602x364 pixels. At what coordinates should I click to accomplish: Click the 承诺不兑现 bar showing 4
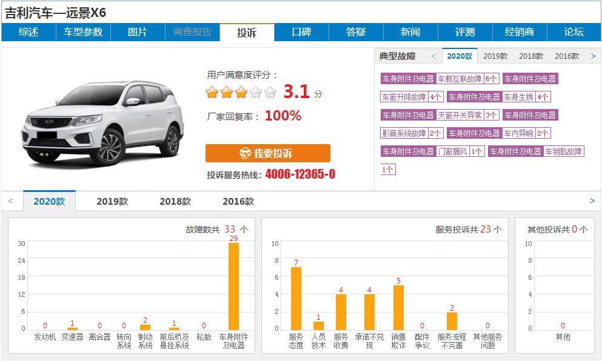pyautogui.click(x=369, y=313)
